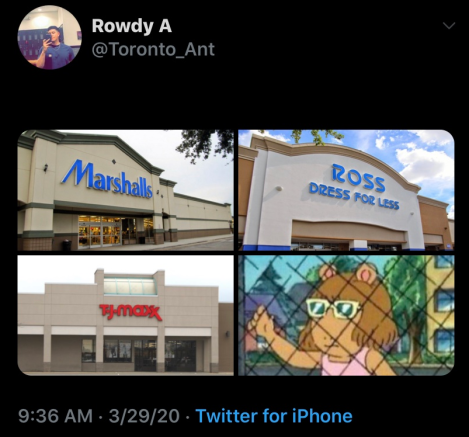Click the Rowdy A display name
469x437 pixels.
[132, 26]
